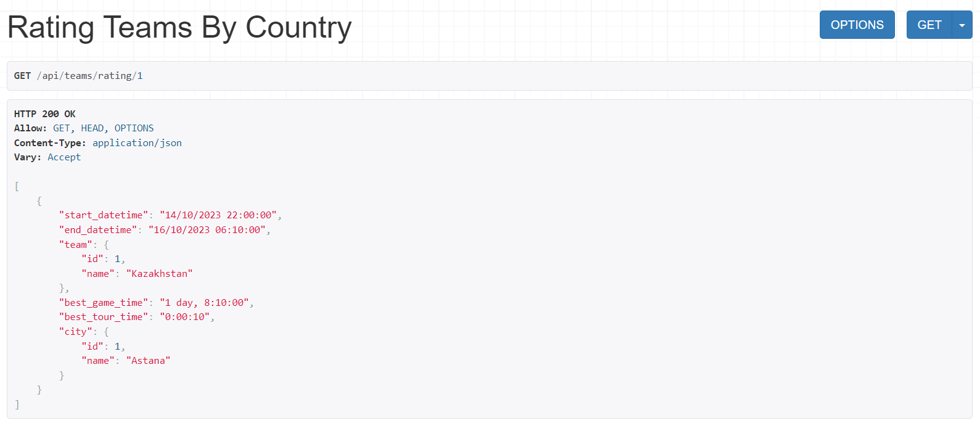Click the "1 day, 8:10:00" best game time
980x436 pixels.
pyautogui.click(x=204, y=303)
